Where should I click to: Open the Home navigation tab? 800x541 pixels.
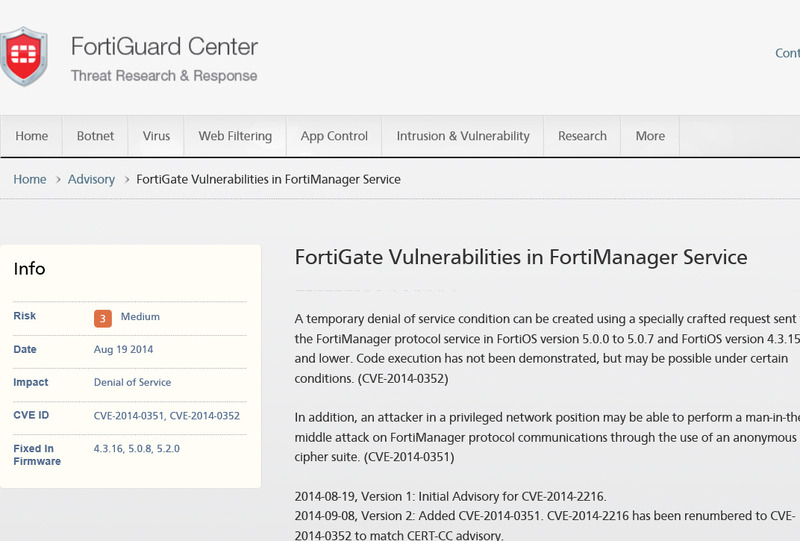pyautogui.click(x=32, y=136)
